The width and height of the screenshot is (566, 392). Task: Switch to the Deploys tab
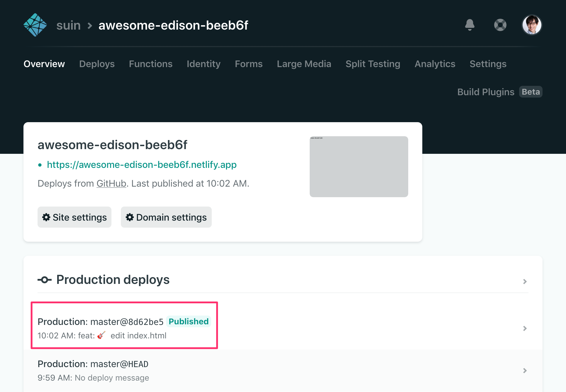97,64
